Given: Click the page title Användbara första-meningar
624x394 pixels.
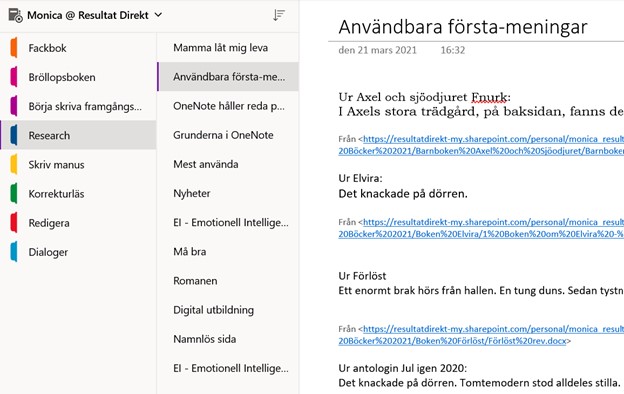Looking at the screenshot, I should tap(463, 27).
